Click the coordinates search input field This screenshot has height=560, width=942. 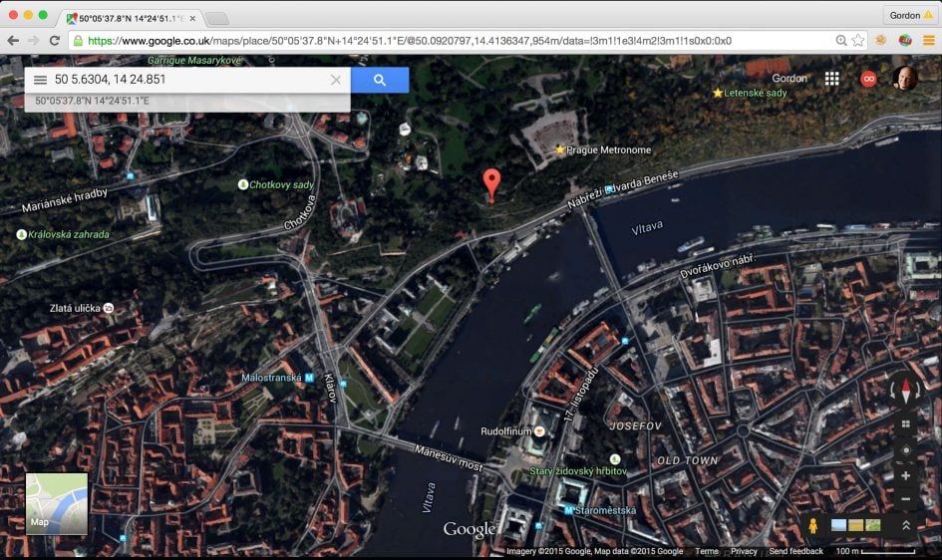189,80
